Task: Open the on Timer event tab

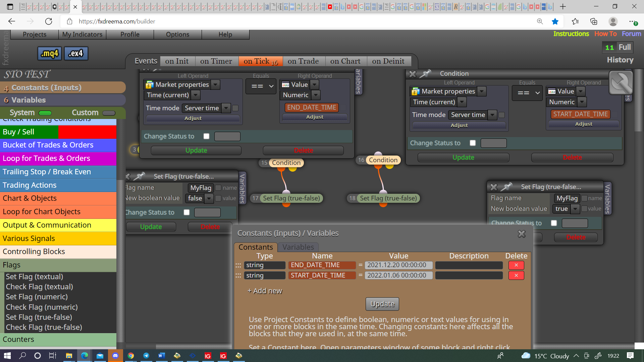Action: point(216,61)
